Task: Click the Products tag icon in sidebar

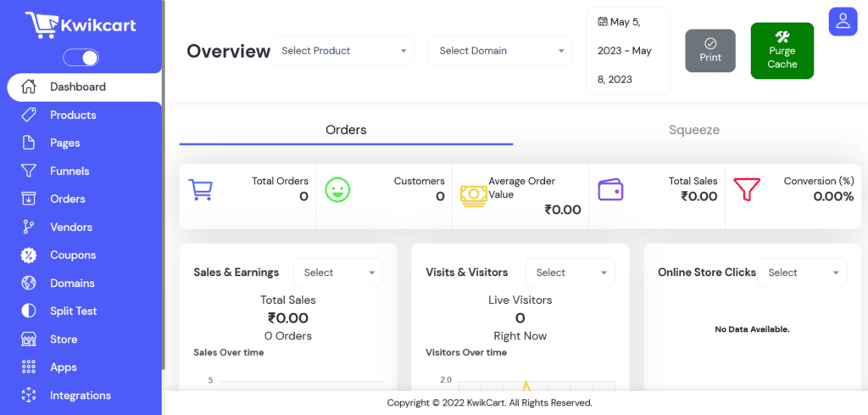Action: 28,115
